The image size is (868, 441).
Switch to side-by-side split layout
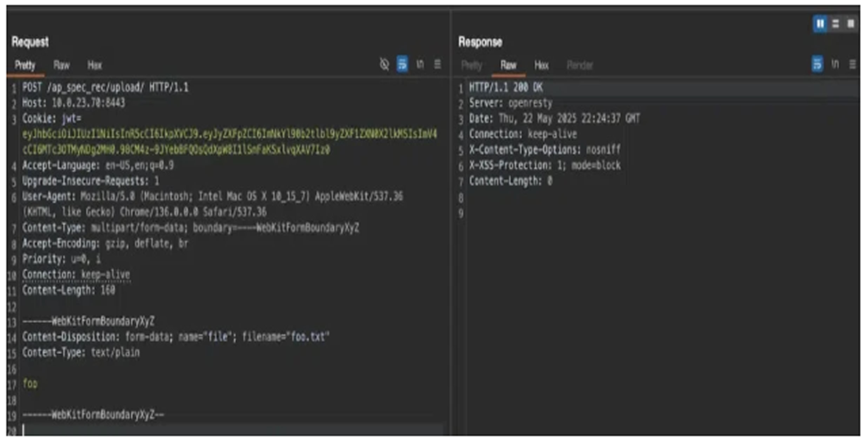click(x=820, y=24)
